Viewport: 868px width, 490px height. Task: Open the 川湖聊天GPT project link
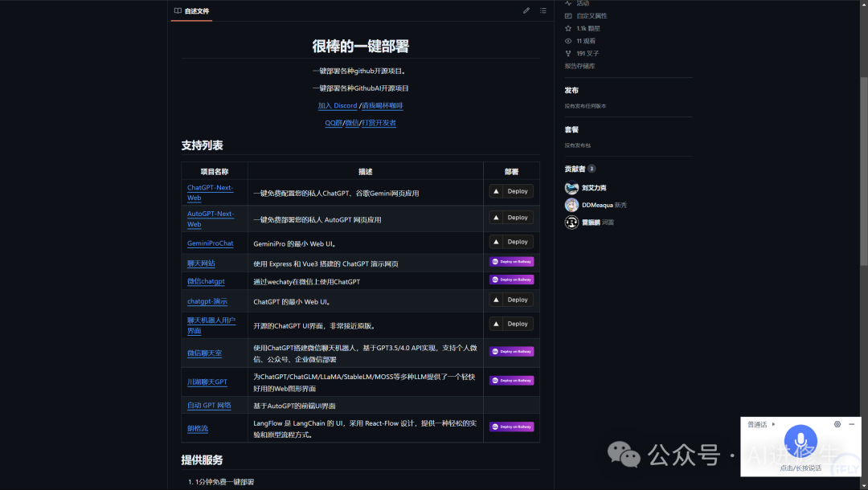click(207, 382)
